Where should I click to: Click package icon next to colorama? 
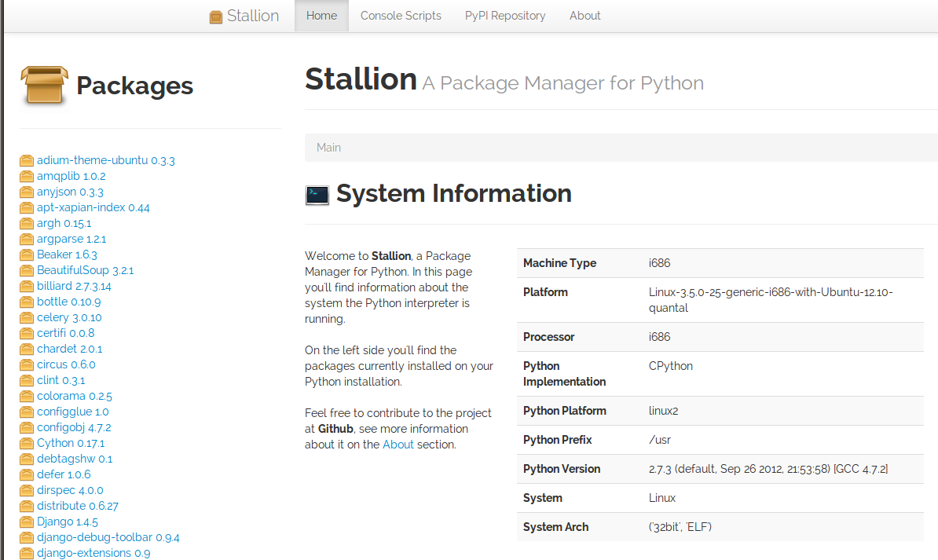click(27, 397)
